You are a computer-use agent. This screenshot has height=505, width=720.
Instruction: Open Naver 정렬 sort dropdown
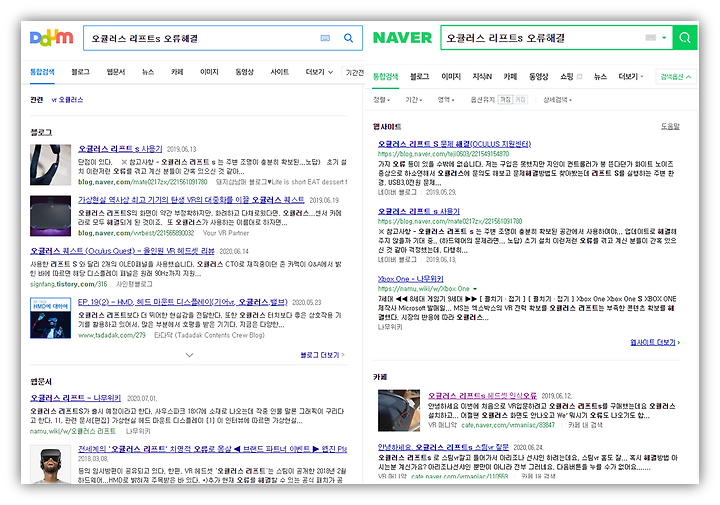pyautogui.click(x=382, y=100)
